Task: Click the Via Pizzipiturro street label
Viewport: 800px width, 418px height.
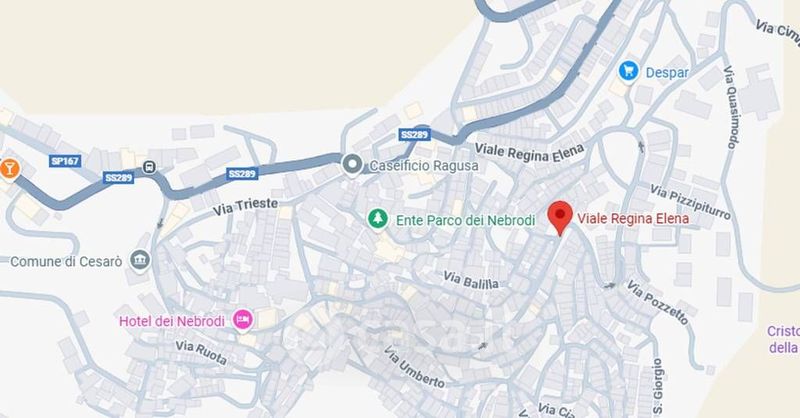Action: (x=690, y=203)
